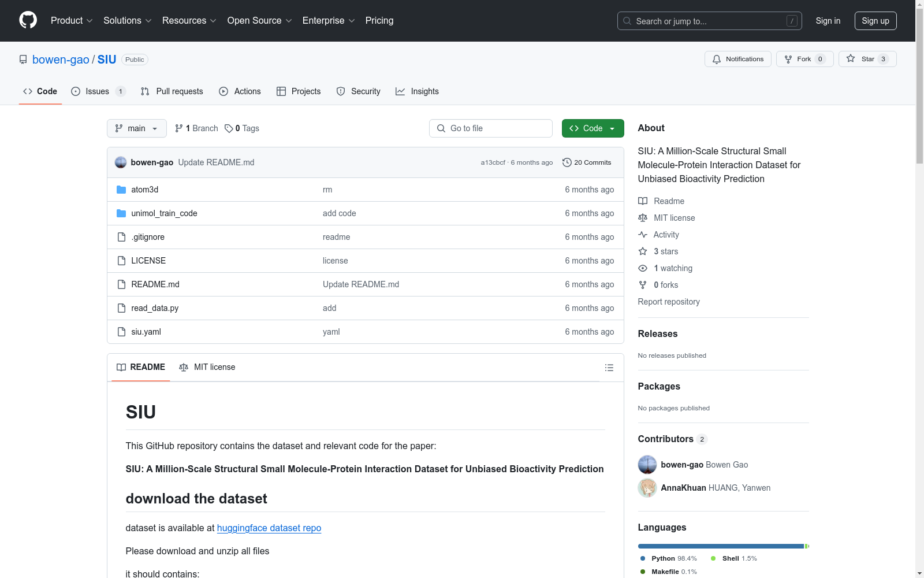This screenshot has height=578, width=924.
Task: Expand the Solutions menu
Action: click(x=128, y=21)
